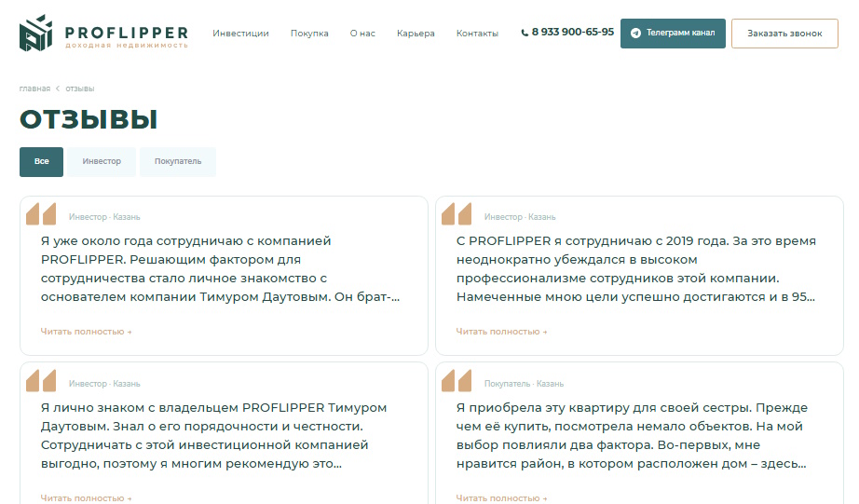Click the Telegram paper plane icon
The height and width of the screenshot is (504, 859).
click(x=635, y=33)
